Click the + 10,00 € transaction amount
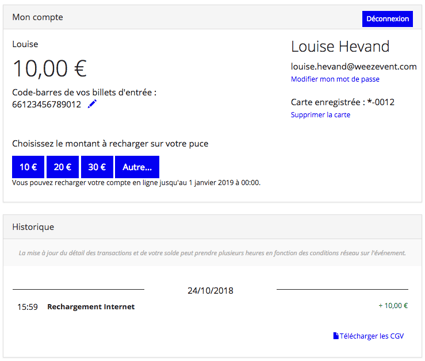The width and height of the screenshot is (425, 361). [393, 305]
